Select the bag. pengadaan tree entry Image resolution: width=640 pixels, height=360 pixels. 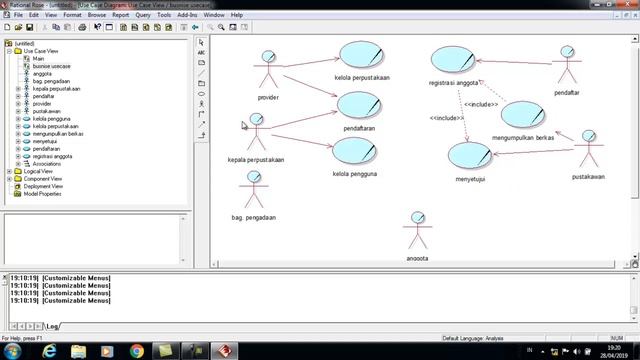tap(51, 81)
